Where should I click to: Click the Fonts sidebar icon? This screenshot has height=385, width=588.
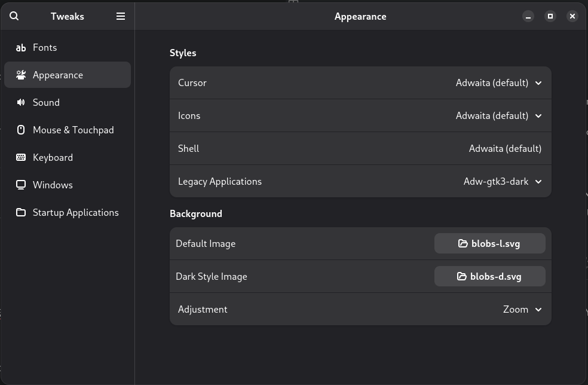(21, 48)
